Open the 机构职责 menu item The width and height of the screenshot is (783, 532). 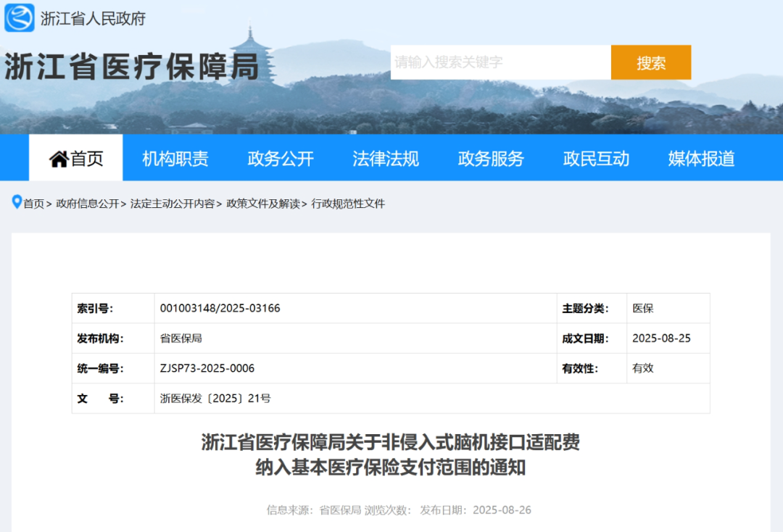click(x=175, y=159)
